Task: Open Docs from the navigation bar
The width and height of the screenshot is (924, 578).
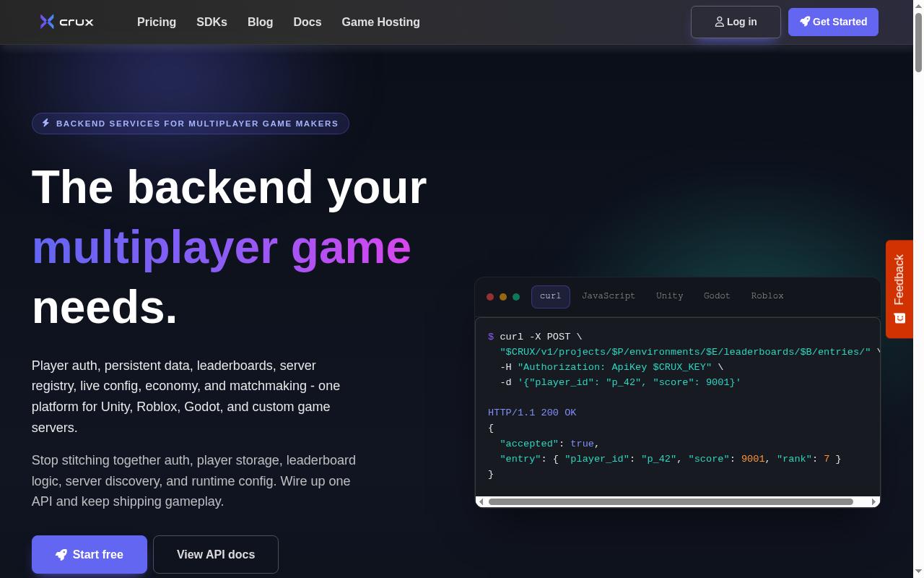Action: click(x=308, y=22)
